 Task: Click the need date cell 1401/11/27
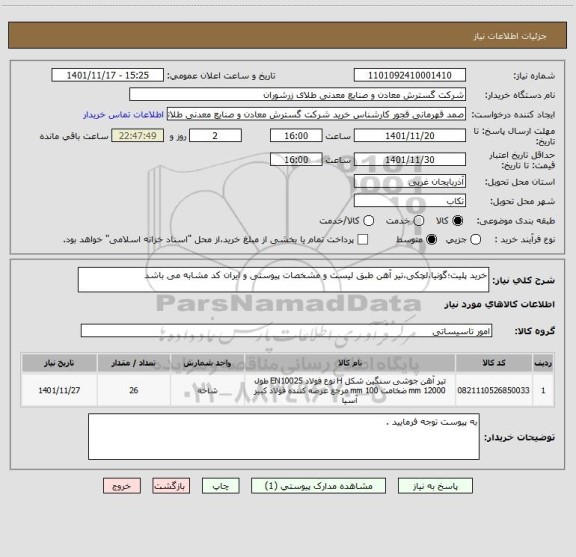pos(59,390)
